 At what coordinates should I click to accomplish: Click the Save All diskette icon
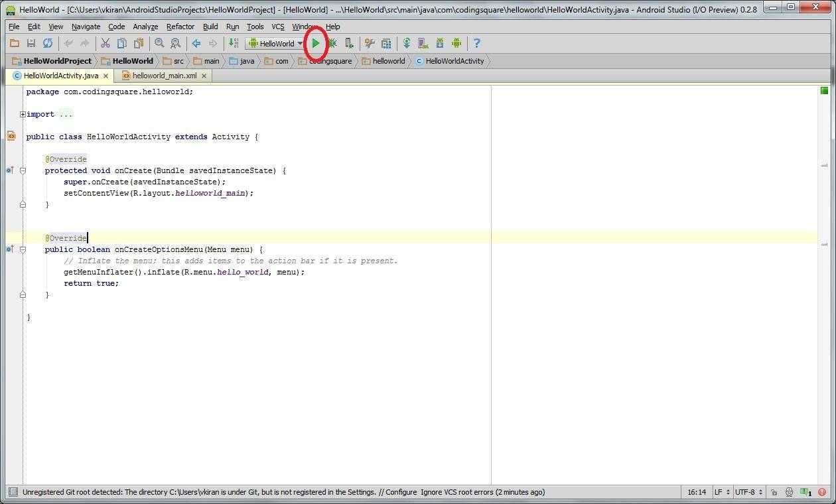(31, 43)
